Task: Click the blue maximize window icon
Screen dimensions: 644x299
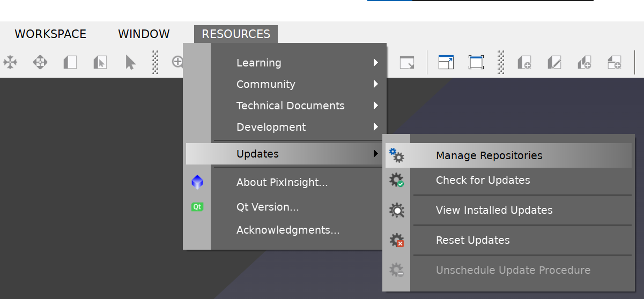Action: (446, 62)
